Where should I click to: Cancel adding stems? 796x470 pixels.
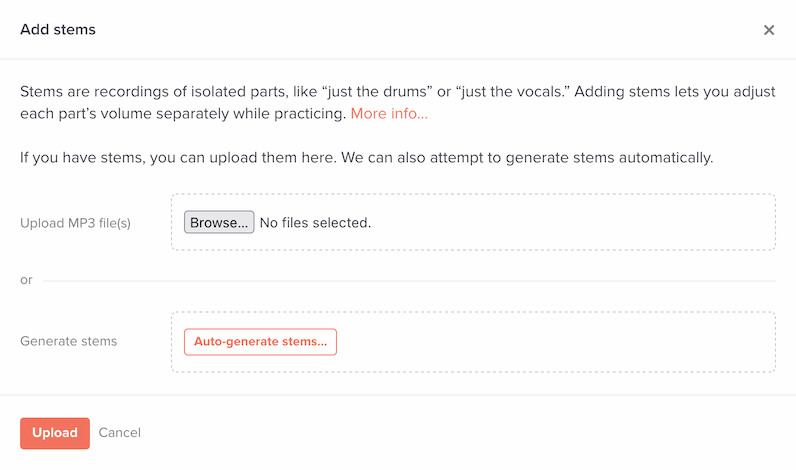point(120,433)
